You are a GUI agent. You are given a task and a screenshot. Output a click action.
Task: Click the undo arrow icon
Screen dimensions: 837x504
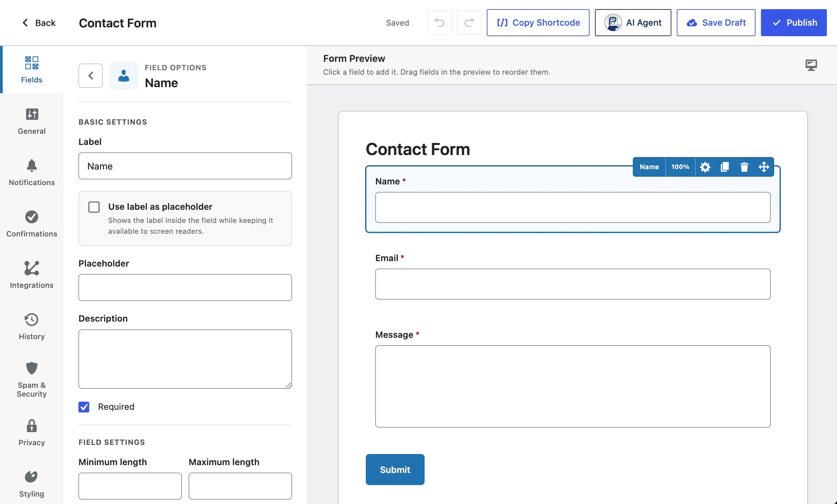point(439,23)
